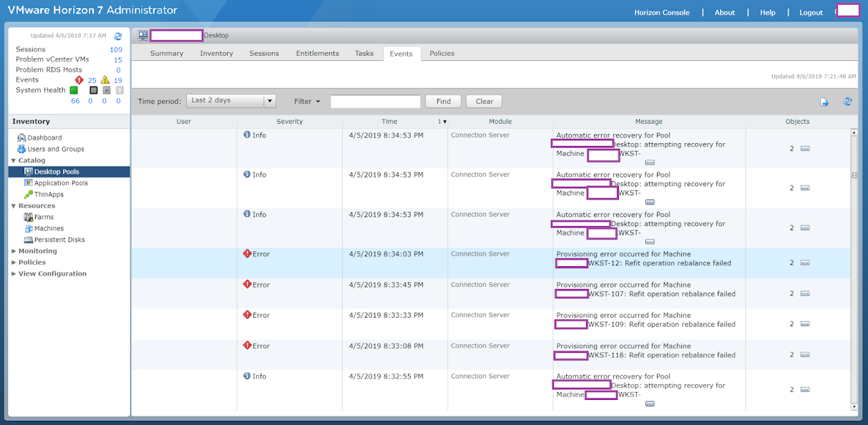The image size is (868, 425).
Task: Expand the Policies tree section
Action: [14, 263]
